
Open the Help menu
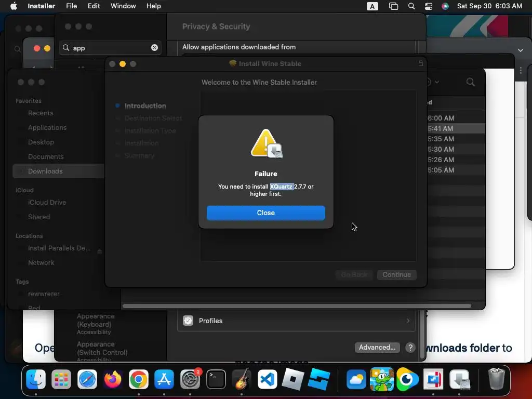coord(153,6)
